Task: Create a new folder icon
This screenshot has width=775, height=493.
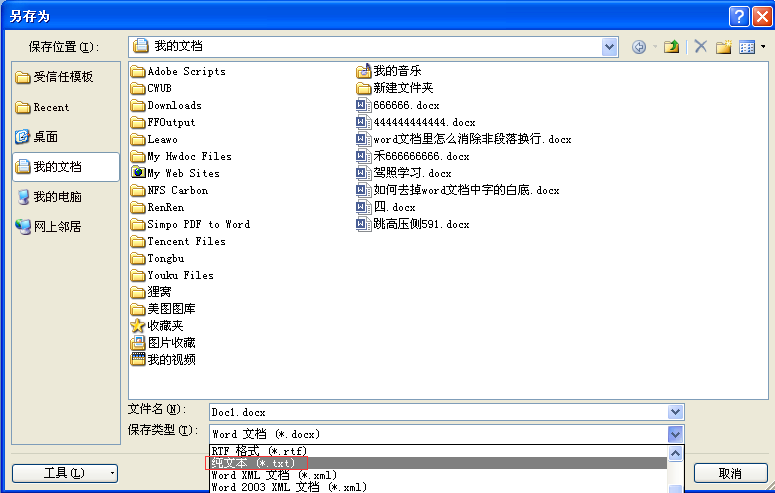Action: (x=724, y=47)
